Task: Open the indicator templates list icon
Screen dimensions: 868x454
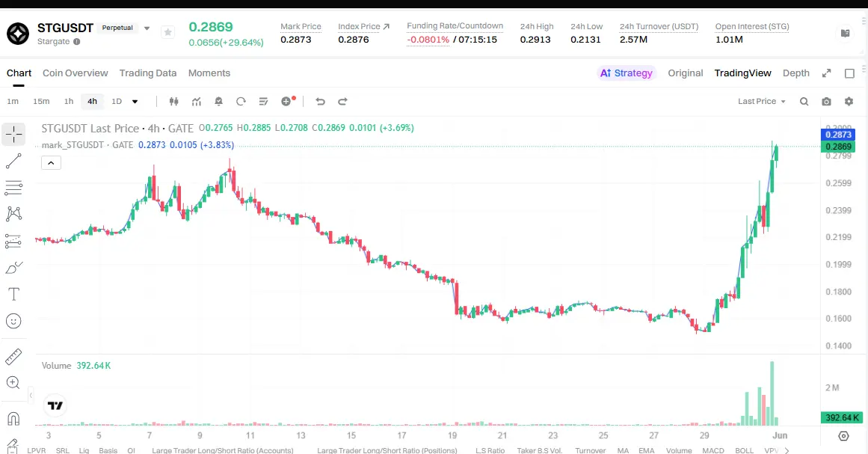Action: [x=263, y=101]
